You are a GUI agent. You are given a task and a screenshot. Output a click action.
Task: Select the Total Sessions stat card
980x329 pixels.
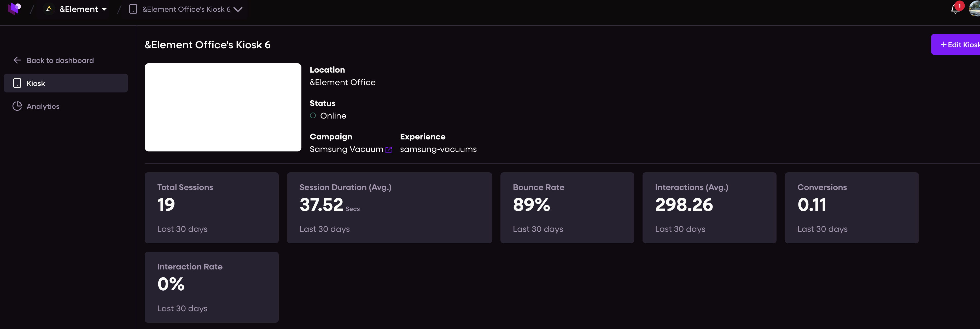click(212, 208)
